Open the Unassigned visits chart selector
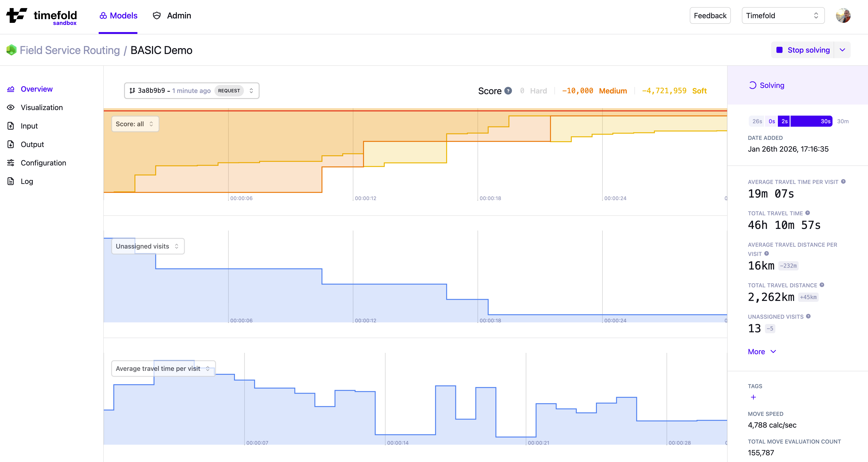Viewport: 868px width, 462px height. coord(147,246)
